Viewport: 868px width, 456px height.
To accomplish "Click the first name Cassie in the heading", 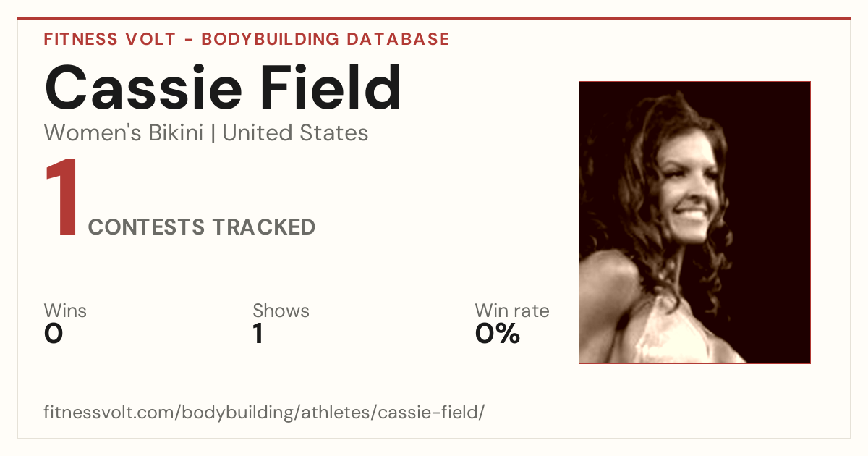I will [x=143, y=88].
